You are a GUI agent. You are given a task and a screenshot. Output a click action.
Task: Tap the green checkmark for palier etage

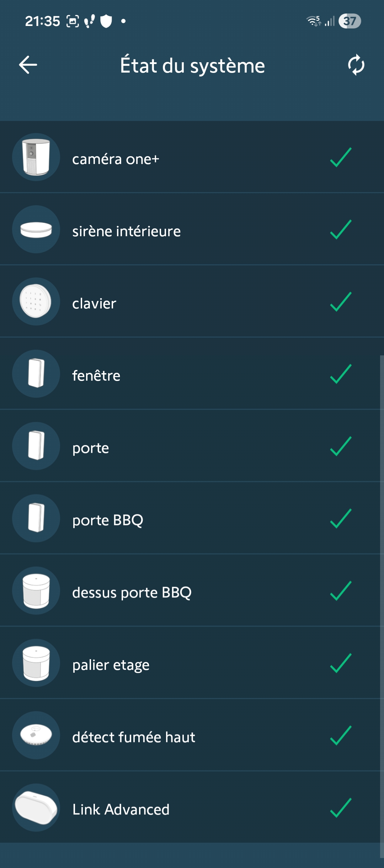(x=341, y=663)
